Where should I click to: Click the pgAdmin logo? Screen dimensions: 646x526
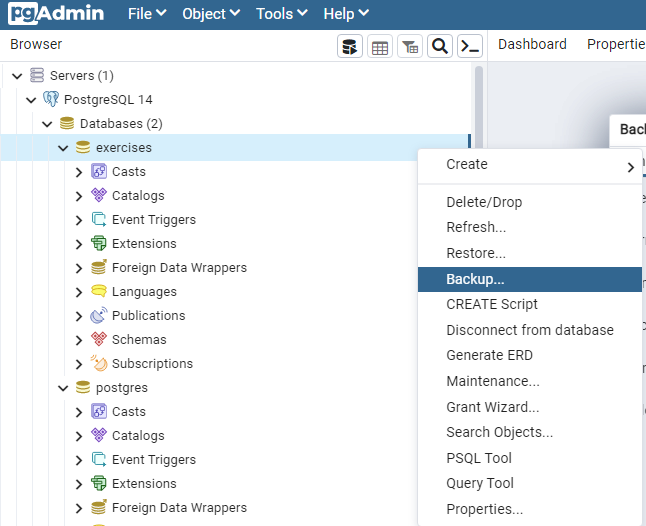point(56,14)
